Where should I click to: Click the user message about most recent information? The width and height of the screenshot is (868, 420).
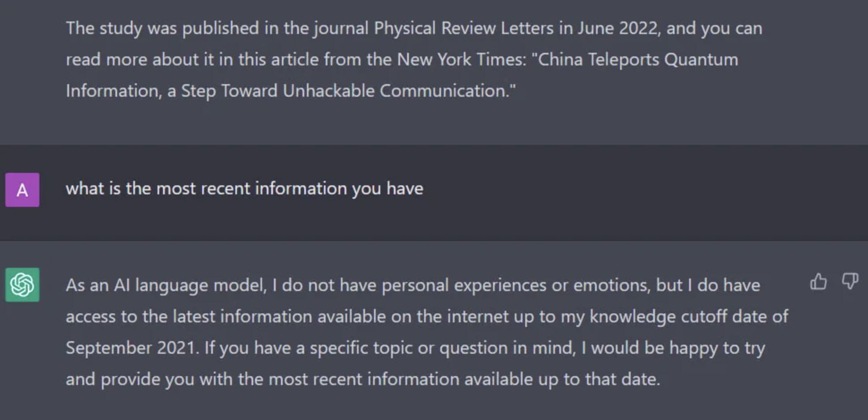(x=244, y=189)
